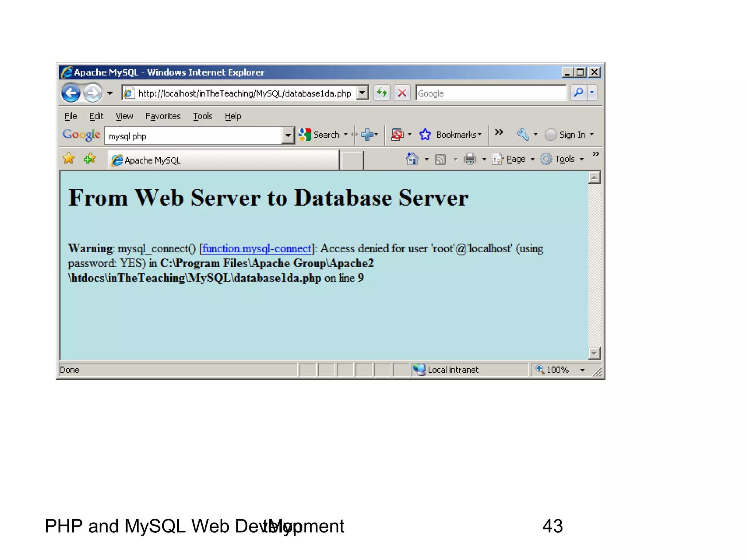Toggle the Google toolbar popup blocker

pos(397,135)
